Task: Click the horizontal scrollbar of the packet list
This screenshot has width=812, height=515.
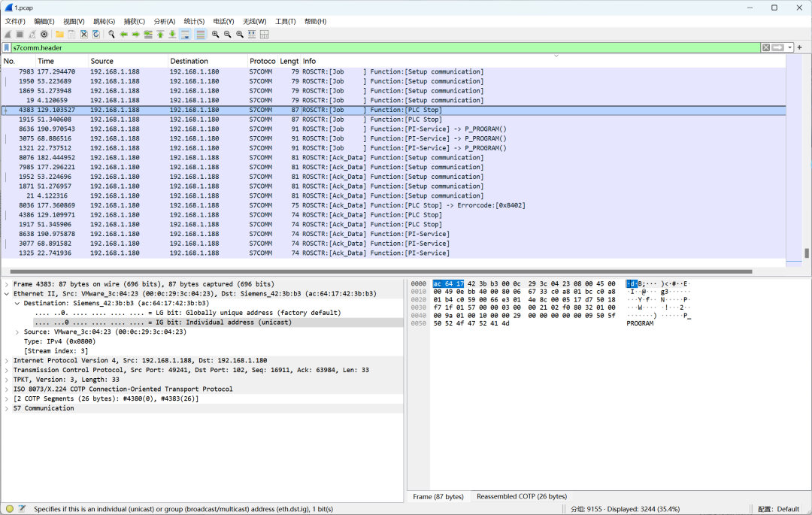Action: (381, 271)
